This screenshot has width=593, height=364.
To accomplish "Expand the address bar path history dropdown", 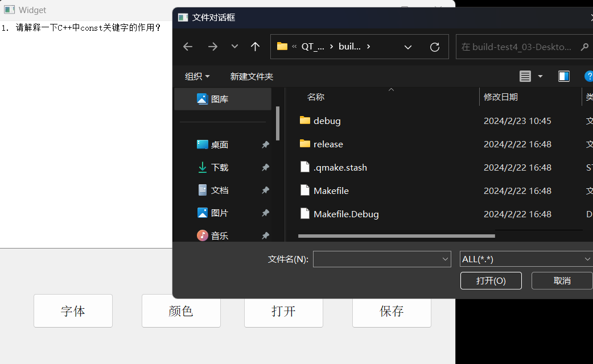I will (407, 47).
